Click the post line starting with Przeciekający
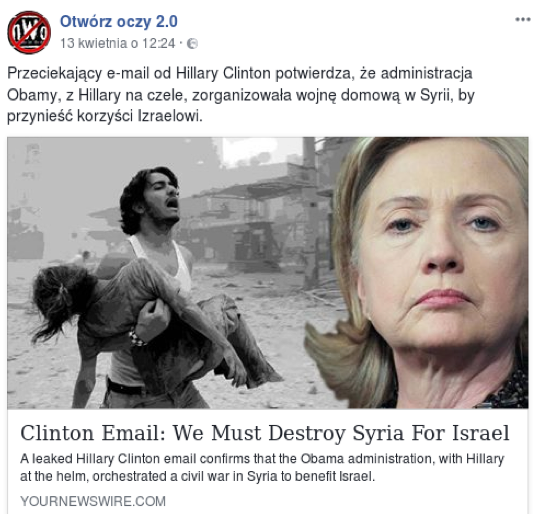Viewport: 537px width, 514px height. click(240, 73)
